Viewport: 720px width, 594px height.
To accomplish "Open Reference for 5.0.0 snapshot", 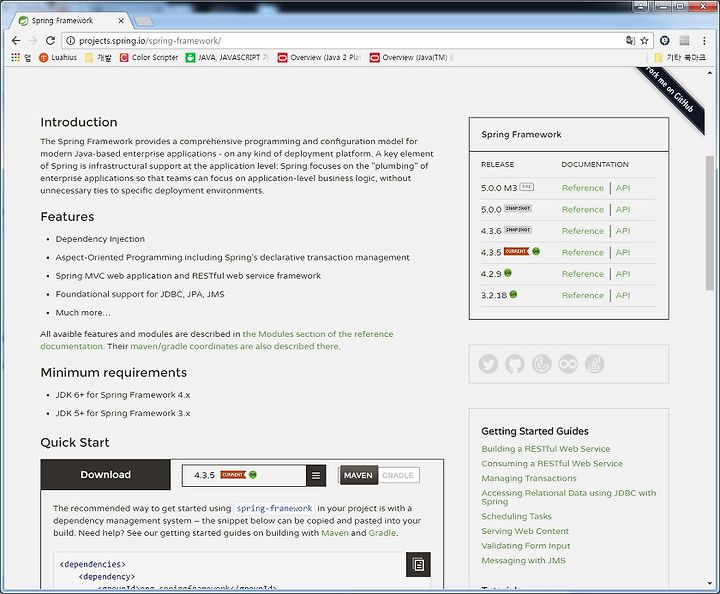I will click(583, 209).
